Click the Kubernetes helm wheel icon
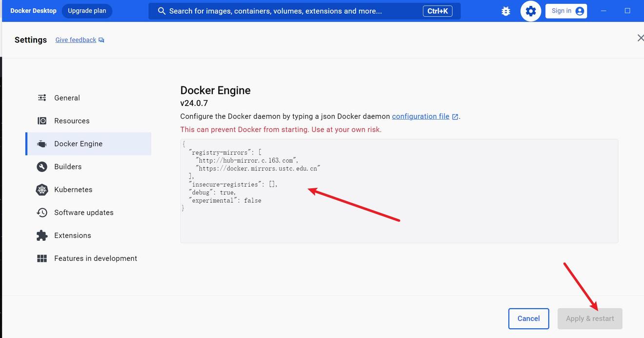 [x=42, y=190]
